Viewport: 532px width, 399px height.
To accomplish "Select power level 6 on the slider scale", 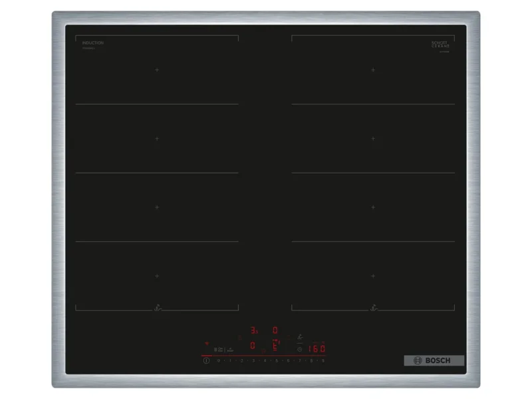I will [288, 360].
